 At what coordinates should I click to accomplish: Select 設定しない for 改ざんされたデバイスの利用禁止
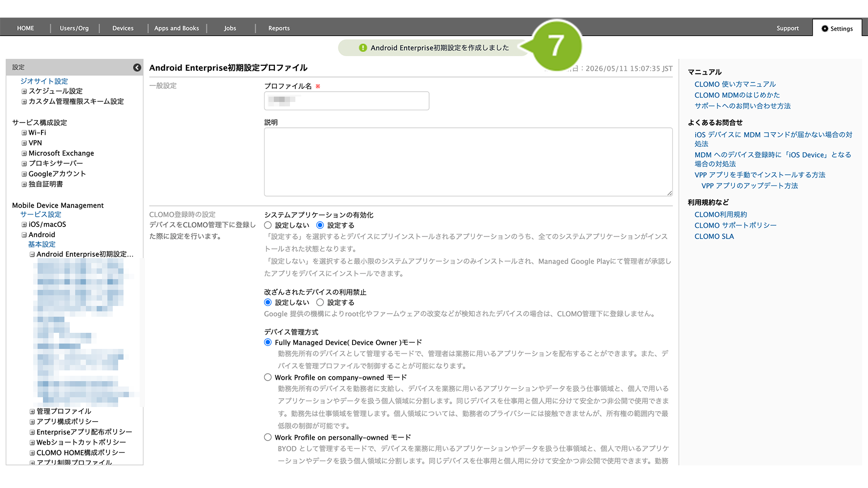[x=268, y=303]
